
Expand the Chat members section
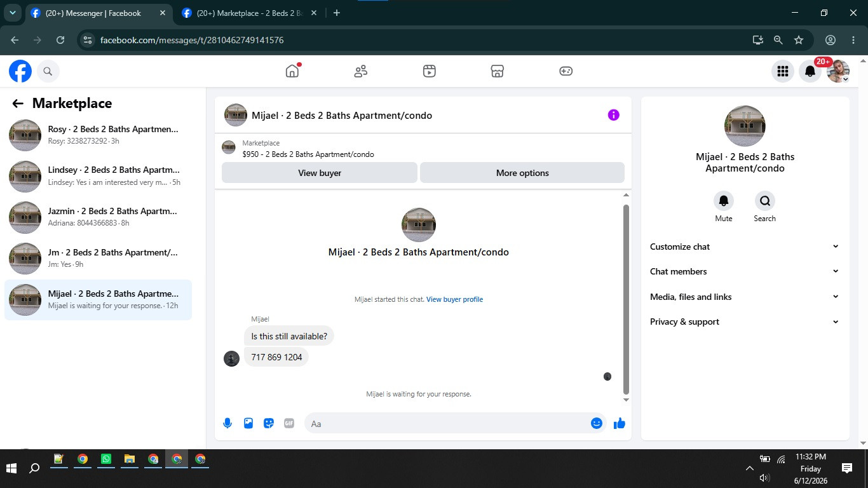[745, 271]
